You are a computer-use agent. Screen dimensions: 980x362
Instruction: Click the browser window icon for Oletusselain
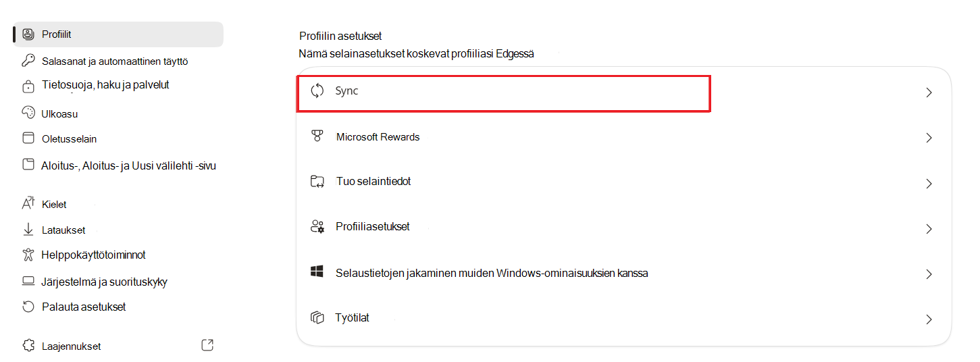[28, 138]
